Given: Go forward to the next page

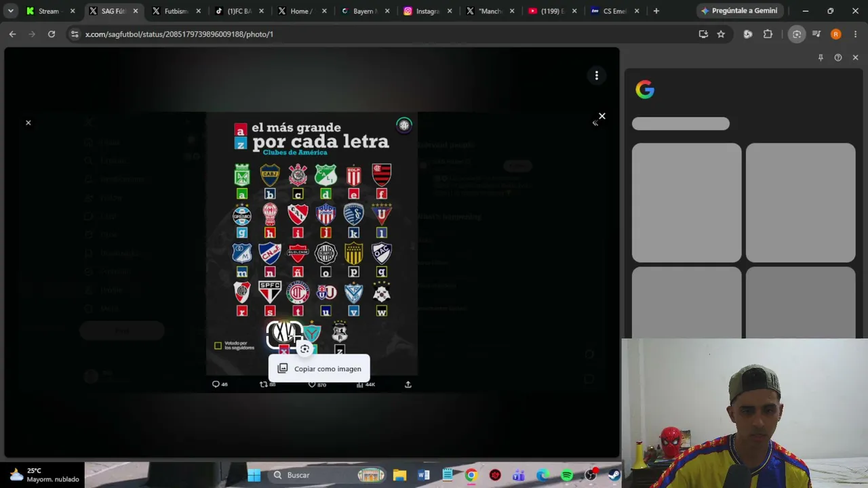Looking at the screenshot, I should [32, 34].
